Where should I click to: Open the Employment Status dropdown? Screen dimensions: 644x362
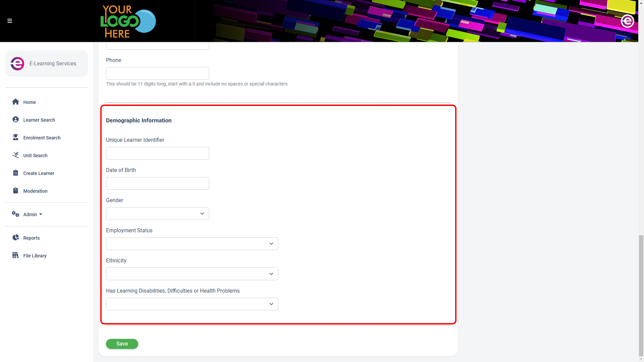coord(192,244)
